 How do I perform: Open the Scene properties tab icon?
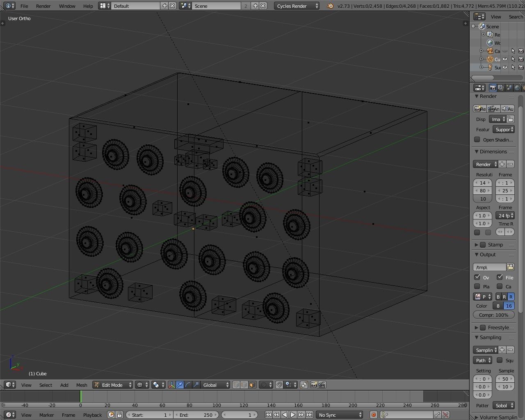pos(509,88)
